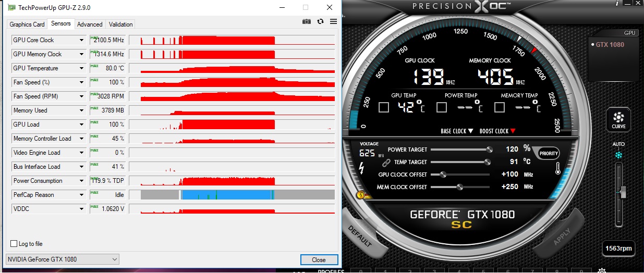Image resolution: width=644 pixels, height=273 pixels.
Task: Open PerfCap Reason sensor dropdown
Action: pyautogui.click(x=81, y=195)
